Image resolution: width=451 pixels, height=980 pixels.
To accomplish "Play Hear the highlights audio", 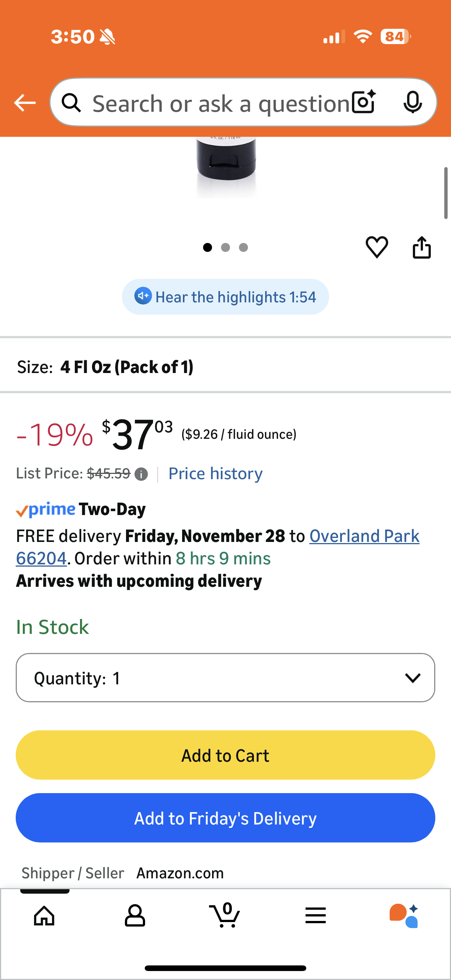I will pyautogui.click(x=225, y=297).
